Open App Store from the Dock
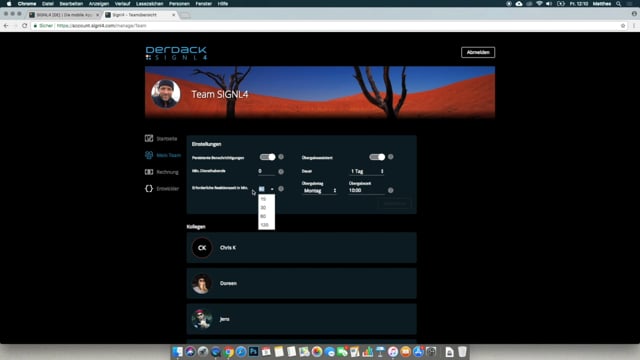Image resolution: width=640 pixels, height=360 pixels. point(418,351)
